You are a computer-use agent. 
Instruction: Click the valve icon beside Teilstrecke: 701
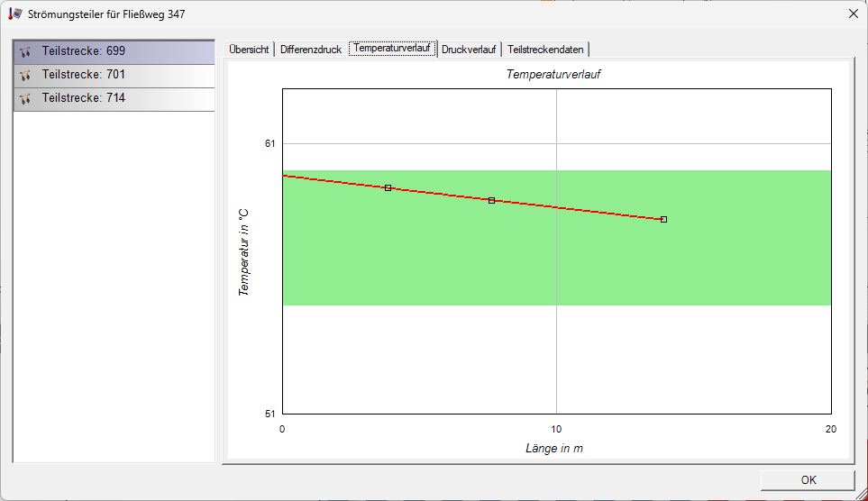click(25, 75)
